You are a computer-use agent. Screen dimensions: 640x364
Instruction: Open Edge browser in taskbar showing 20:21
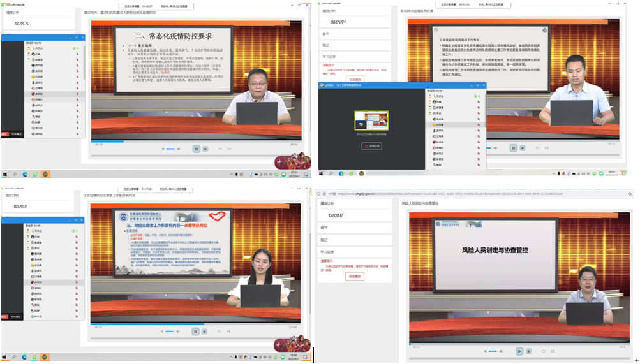pos(26,174)
